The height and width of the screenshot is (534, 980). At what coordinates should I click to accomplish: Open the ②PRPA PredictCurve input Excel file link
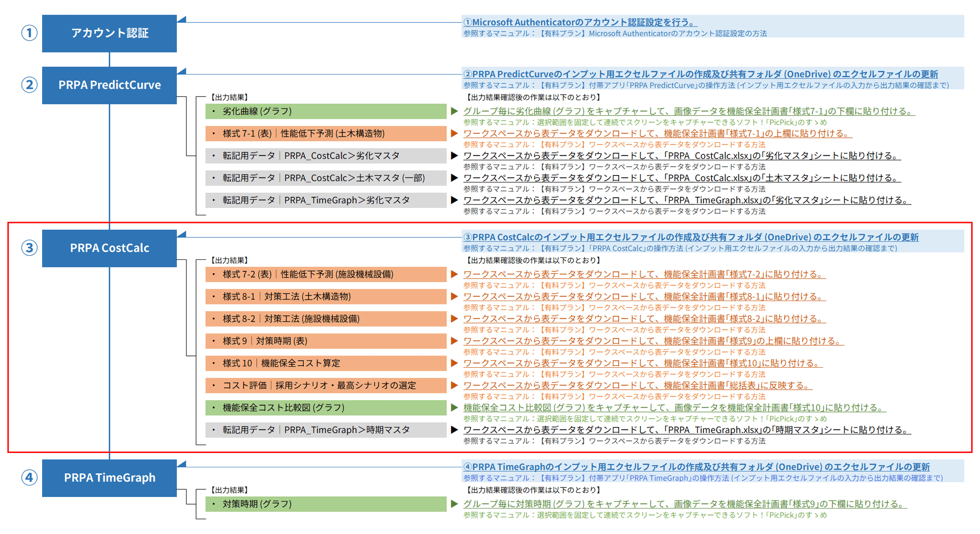(x=700, y=74)
